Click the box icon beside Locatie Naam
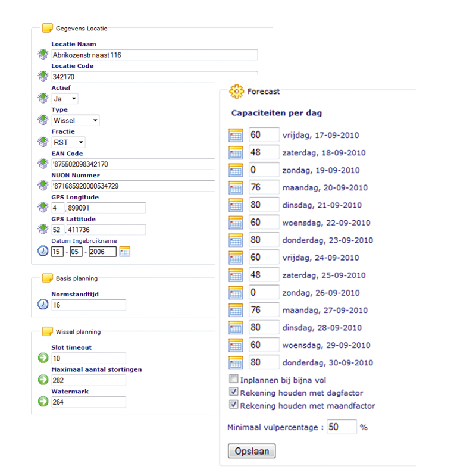 [43, 55]
